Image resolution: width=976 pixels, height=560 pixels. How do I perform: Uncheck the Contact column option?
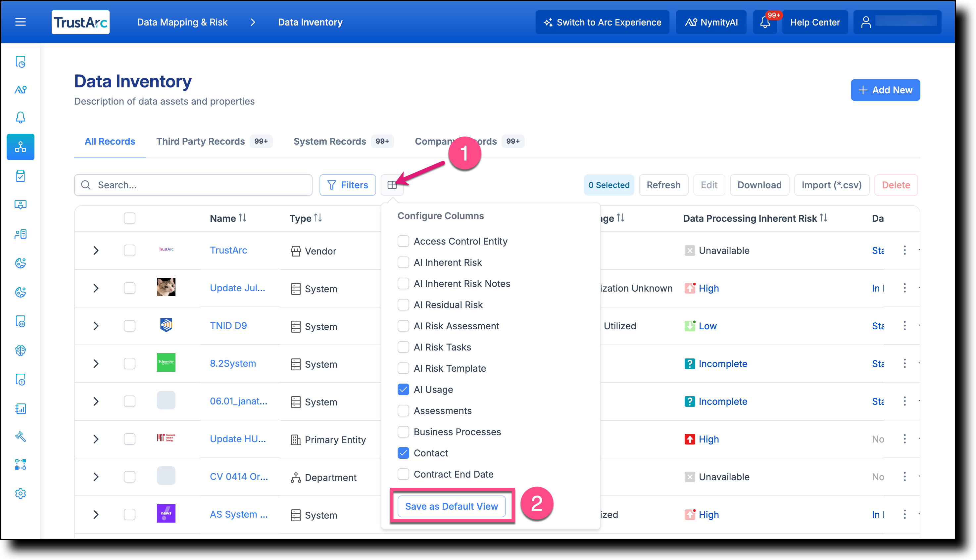pos(403,453)
